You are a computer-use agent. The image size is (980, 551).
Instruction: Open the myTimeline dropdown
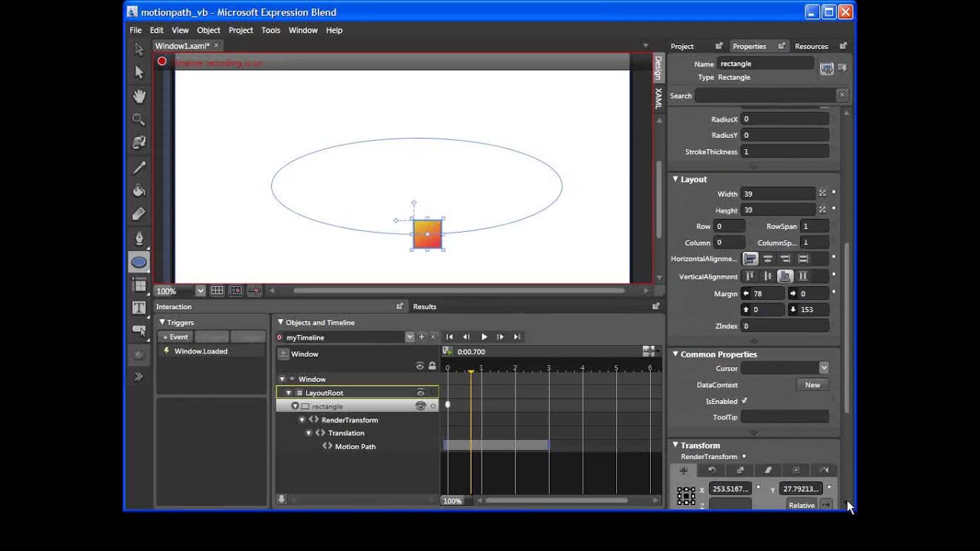pyautogui.click(x=410, y=337)
